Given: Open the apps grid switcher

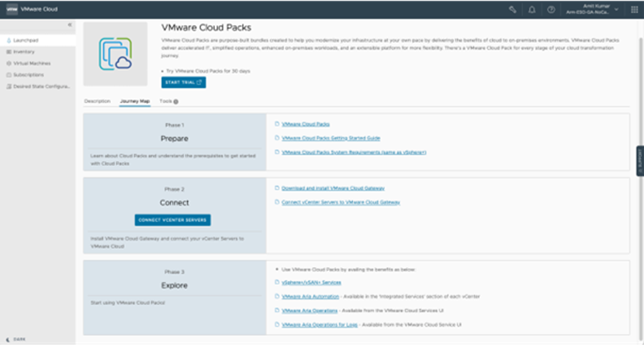Looking at the screenshot, I should (634, 10).
